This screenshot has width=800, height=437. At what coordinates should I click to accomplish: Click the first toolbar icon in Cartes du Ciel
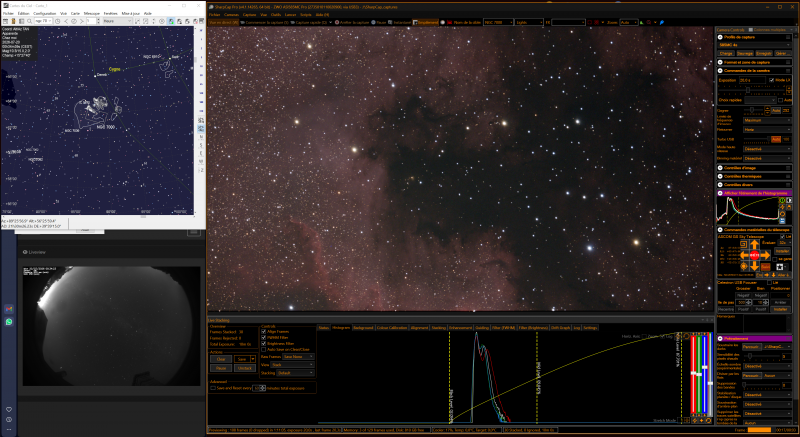(5, 21)
